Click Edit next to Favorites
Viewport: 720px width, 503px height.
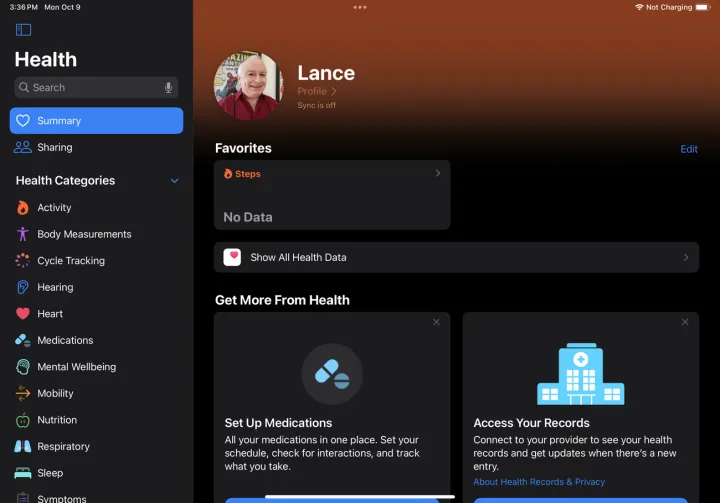(689, 149)
